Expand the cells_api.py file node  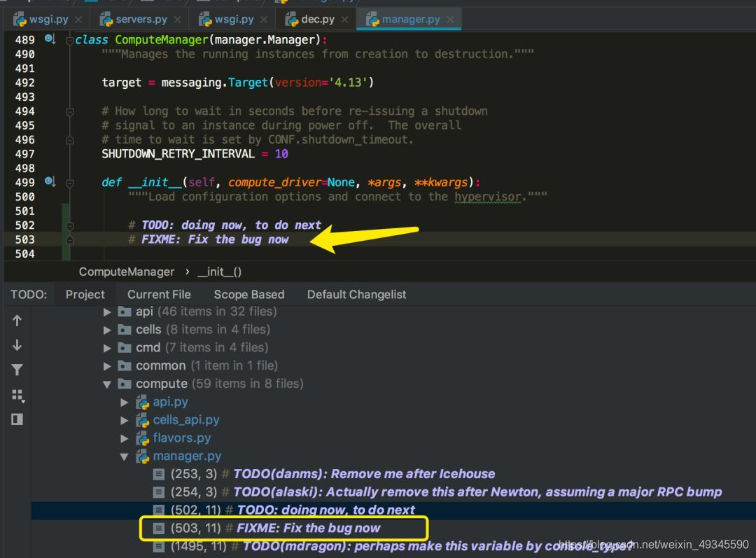point(125,421)
